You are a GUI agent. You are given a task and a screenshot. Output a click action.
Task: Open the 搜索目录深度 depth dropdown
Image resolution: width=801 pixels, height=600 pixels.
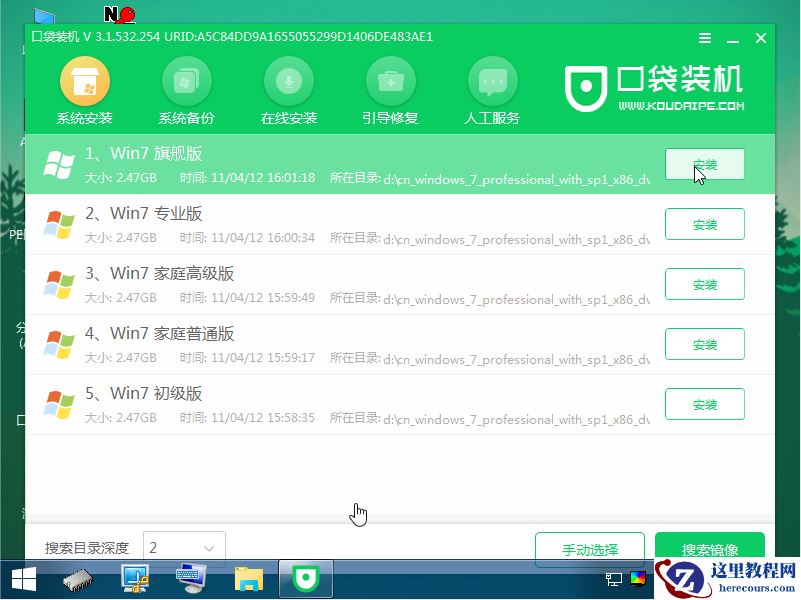tap(184, 547)
